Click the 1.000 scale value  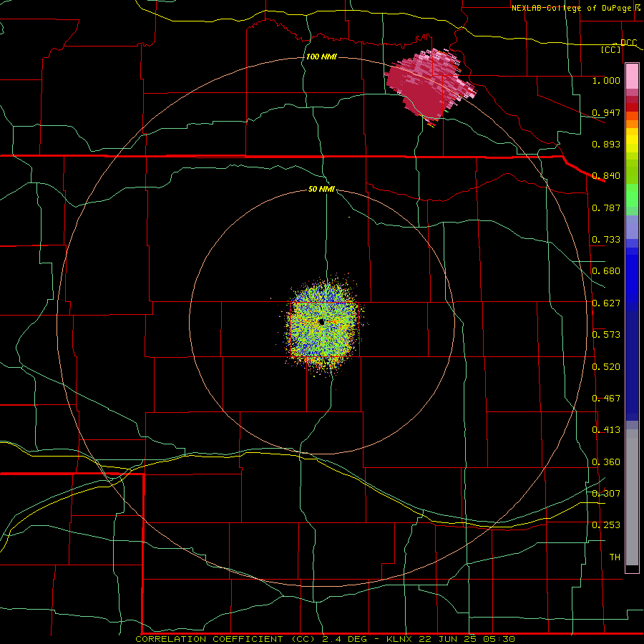(606, 80)
